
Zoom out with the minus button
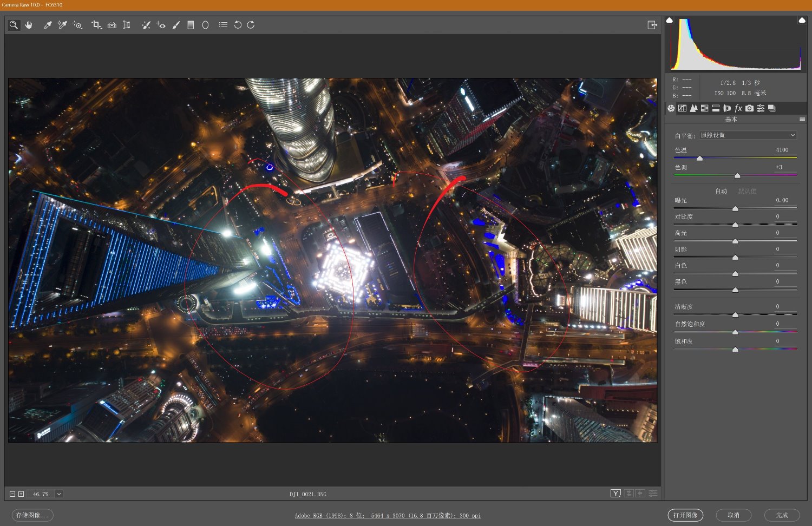tap(12, 494)
